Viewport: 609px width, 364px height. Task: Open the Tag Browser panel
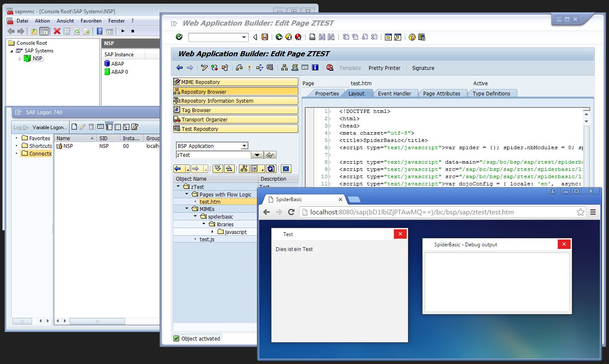tap(236, 110)
